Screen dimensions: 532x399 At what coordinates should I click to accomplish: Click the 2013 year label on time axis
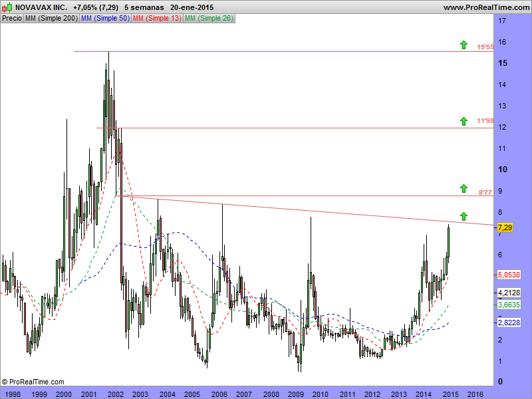[399, 394]
